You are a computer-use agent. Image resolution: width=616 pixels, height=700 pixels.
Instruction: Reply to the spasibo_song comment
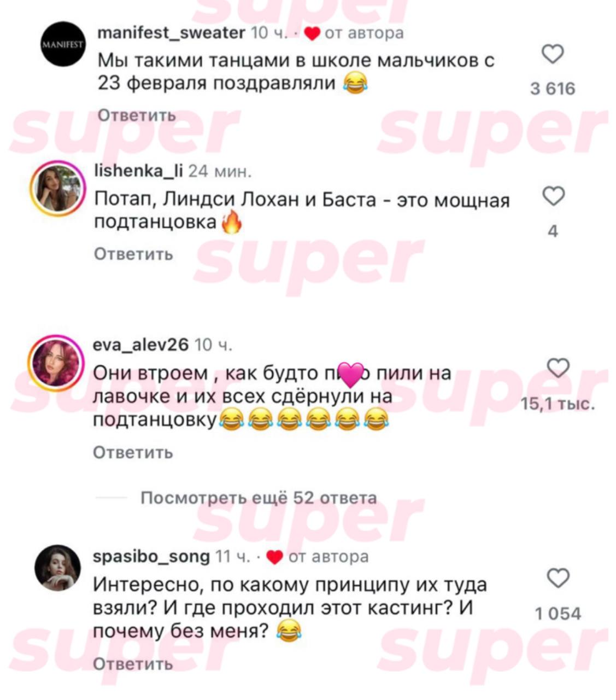pos(133,664)
